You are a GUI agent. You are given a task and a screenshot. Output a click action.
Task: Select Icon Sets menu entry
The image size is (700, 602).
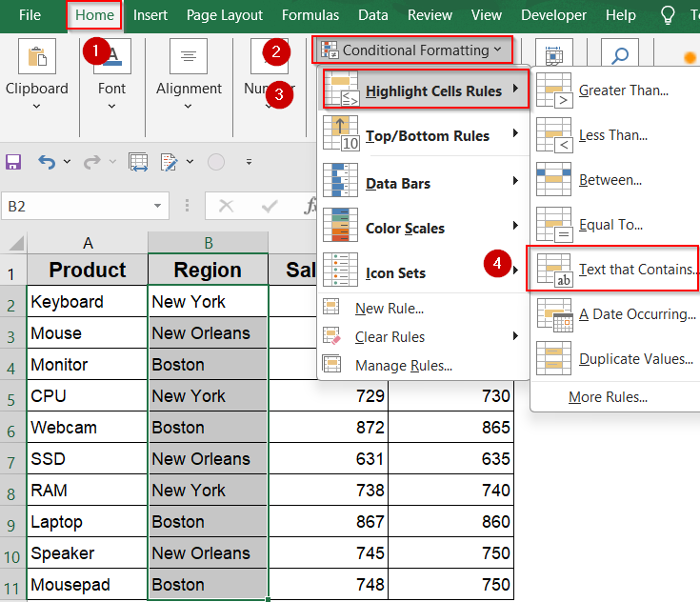[x=423, y=270]
